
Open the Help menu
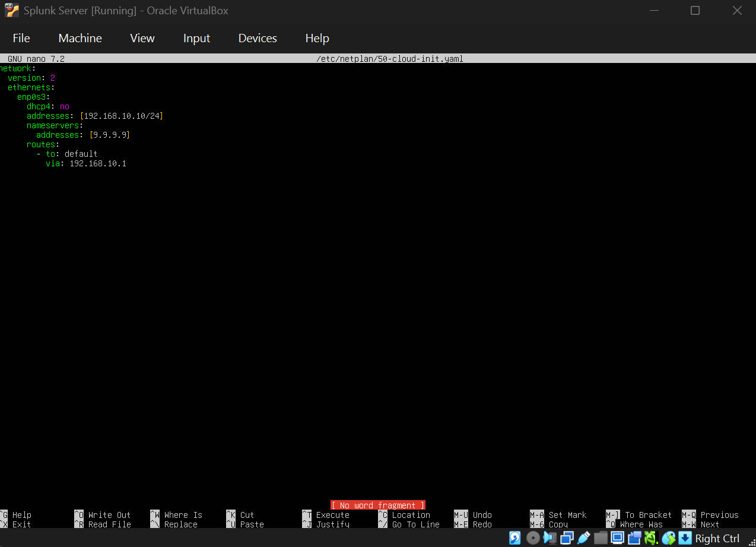[317, 38]
